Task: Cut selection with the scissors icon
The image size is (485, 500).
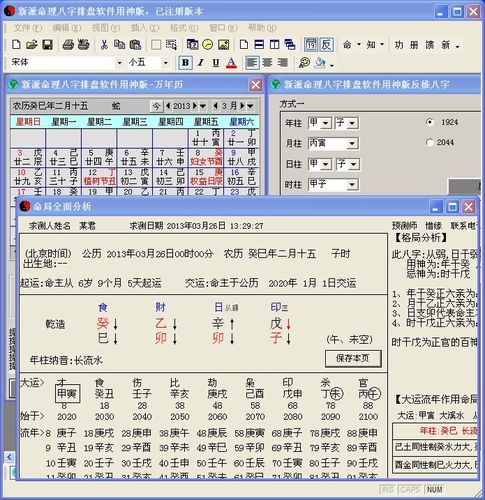Action: 104,44
